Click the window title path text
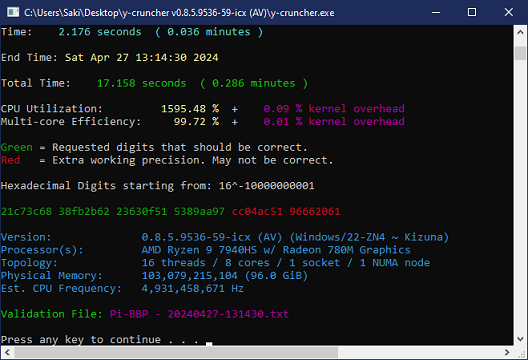Screen dimensions: 528x360 coord(179,13)
